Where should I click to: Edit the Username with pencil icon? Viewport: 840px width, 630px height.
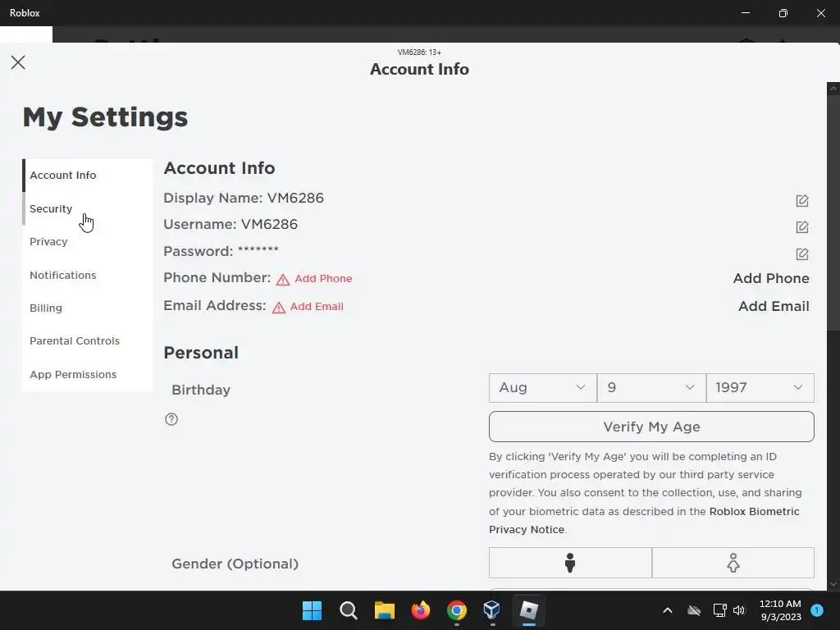pyautogui.click(x=802, y=227)
